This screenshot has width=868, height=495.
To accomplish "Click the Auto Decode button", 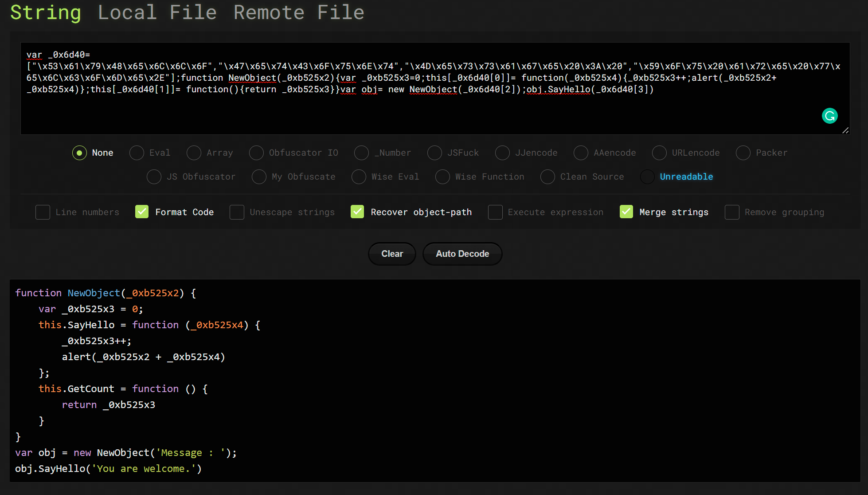I will 462,254.
